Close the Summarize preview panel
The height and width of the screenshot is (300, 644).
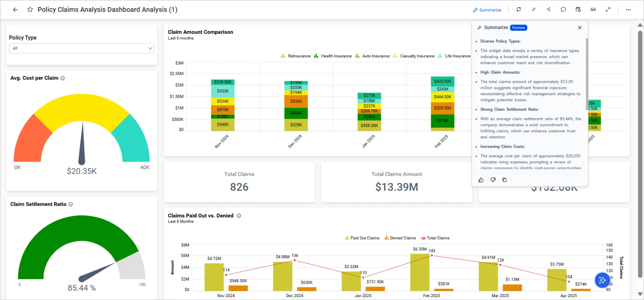point(580,28)
